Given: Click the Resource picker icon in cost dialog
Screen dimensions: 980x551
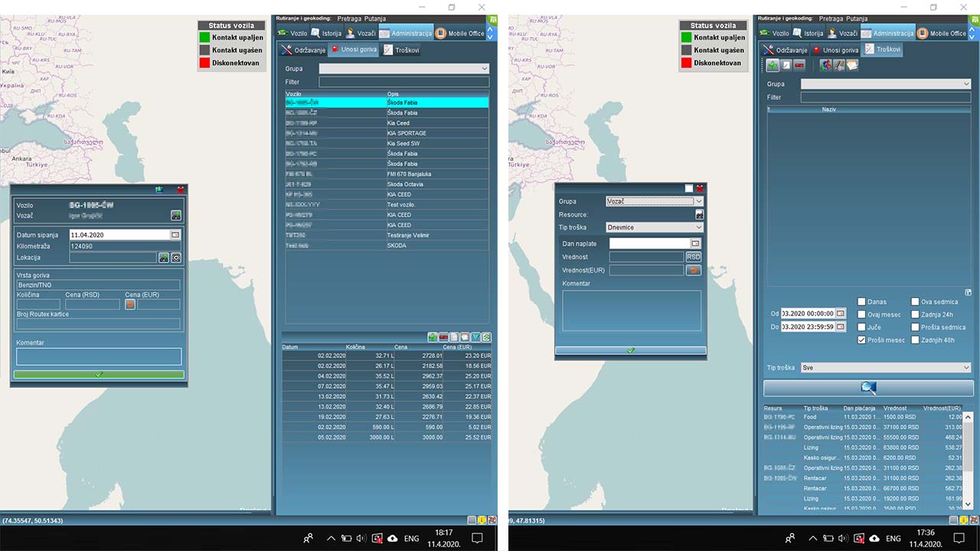Looking at the screenshot, I should (x=698, y=215).
